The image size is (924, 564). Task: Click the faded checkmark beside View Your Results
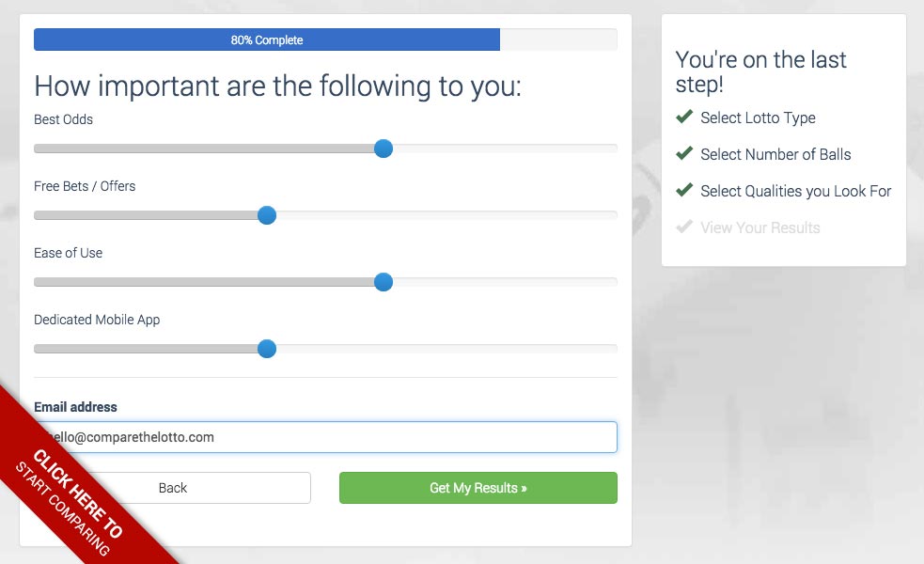(x=684, y=227)
